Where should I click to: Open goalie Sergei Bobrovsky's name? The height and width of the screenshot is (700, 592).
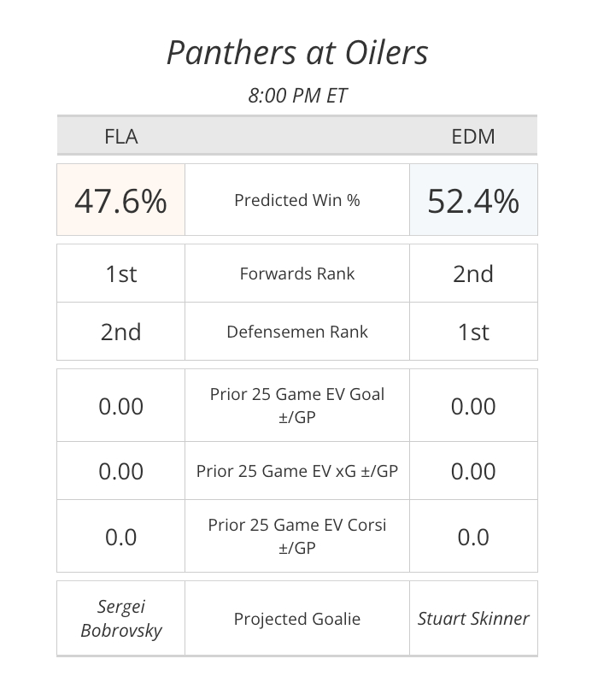click(x=120, y=618)
